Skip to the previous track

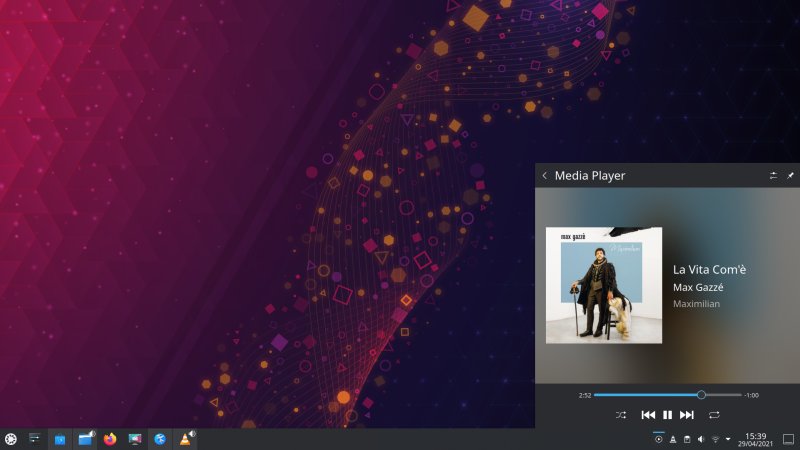coord(648,415)
